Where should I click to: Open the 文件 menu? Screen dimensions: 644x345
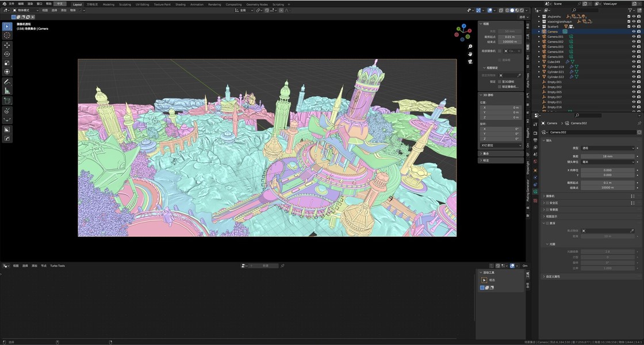tap(11, 3)
